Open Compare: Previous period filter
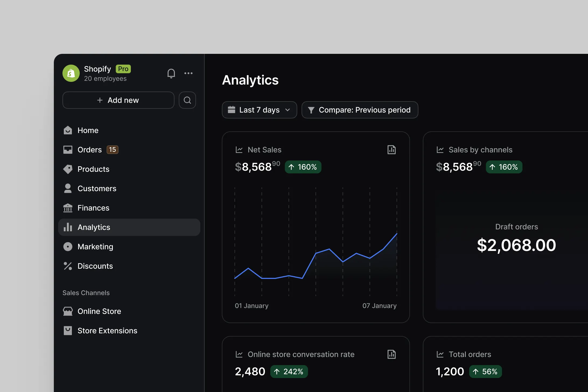 click(x=360, y=110)
